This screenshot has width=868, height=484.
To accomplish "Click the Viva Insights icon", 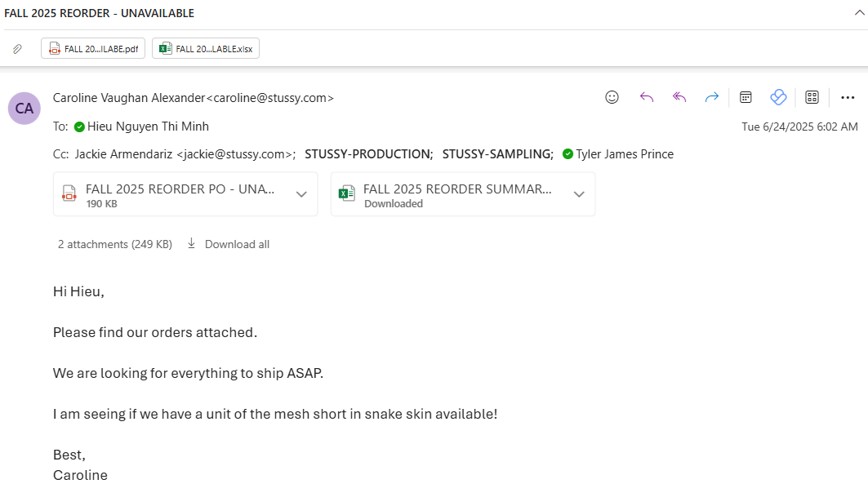I will click(x=778, y=97).
